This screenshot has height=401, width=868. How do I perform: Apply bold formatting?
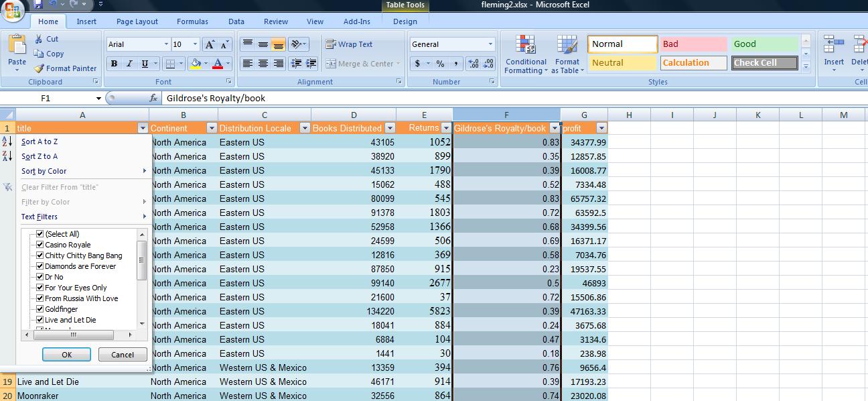[x=114, y=64]
